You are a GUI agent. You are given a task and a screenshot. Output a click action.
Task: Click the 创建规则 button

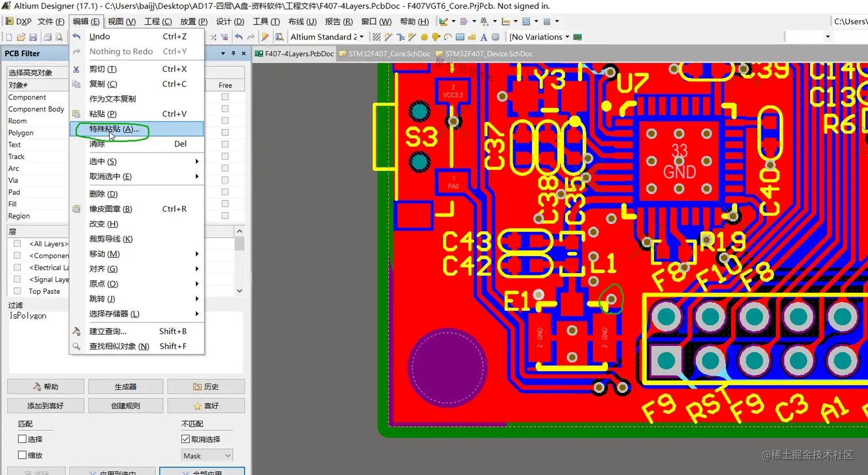[x=126, y=406]
